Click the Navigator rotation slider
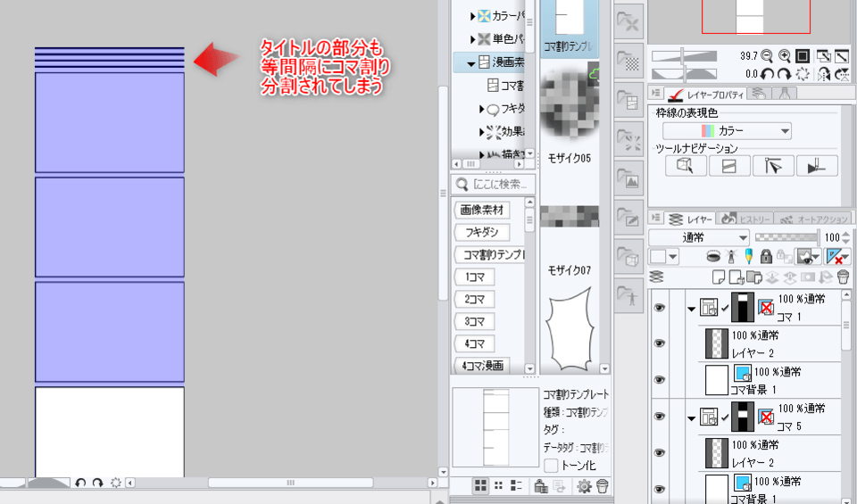 [684, 74]
